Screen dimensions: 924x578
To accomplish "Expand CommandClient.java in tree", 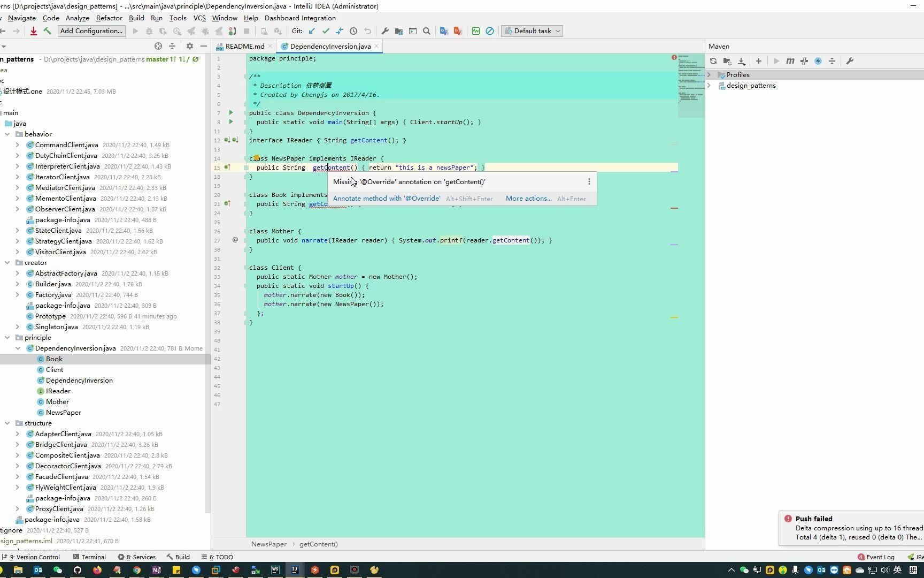I will (x=18, y=145).
